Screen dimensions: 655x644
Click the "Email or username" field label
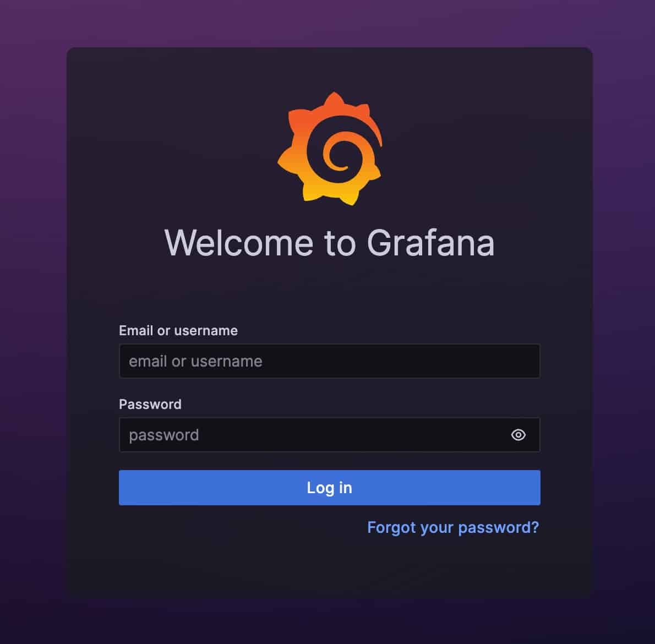pos(178,330)
